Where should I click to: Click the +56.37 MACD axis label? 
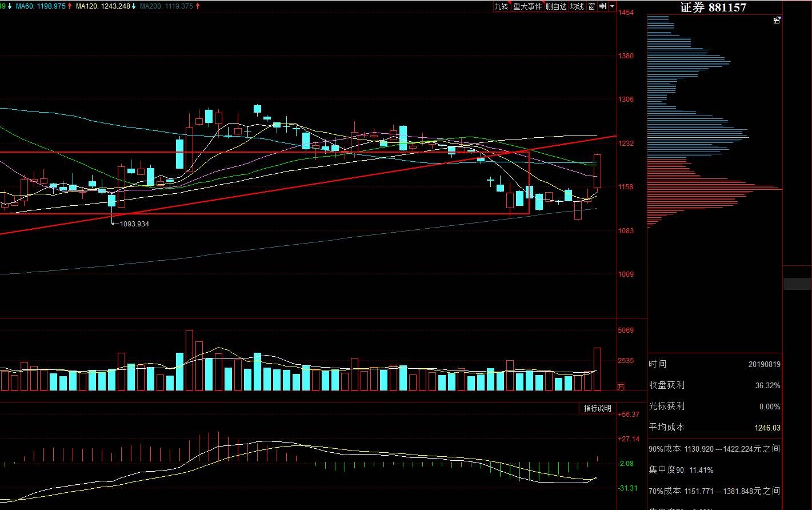pyautogui.click(x=629, y=415)
